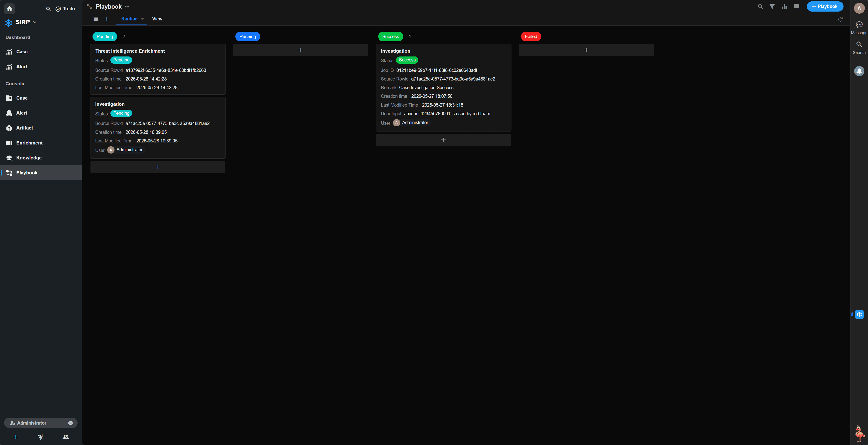The width and height of the screenshot is (868, 445).
Task: Click the top toolbar search icon
Action: tap(761, 6)
